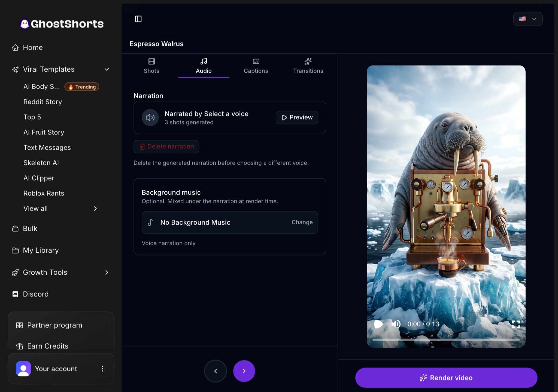Image resolution: width=558 pixels, height=392 pixels.
Task: Expand the View all arrow
Action: coord(95,209)
